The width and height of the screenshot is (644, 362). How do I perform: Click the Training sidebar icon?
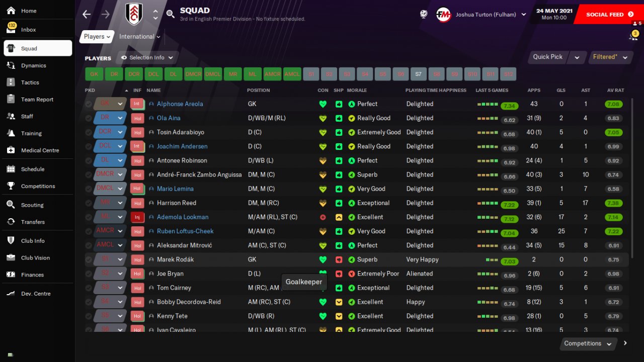[11, 133]
